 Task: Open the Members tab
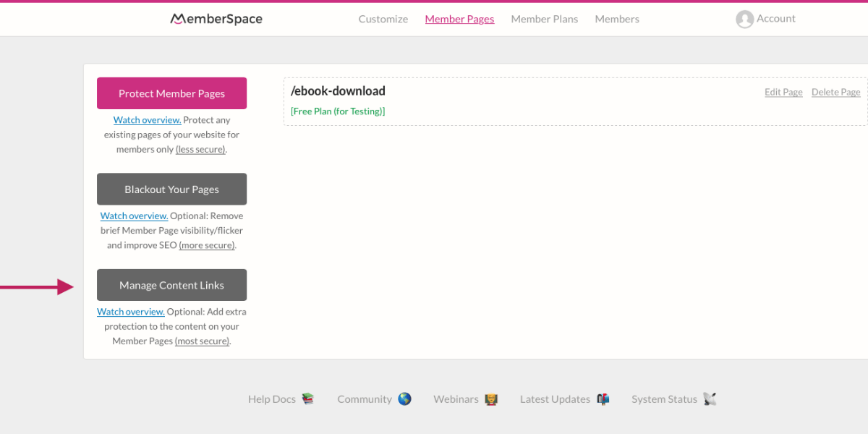pyautogui.click(x=617, y=20)
